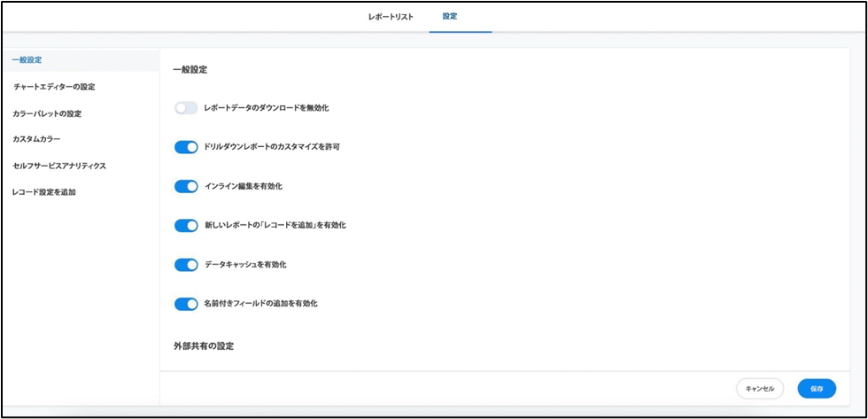Toggle 新しいレポートの「レコードを追加」を有効化 switch
The height and width of the screenshot is (419, 868).
[x=186, y=226]
